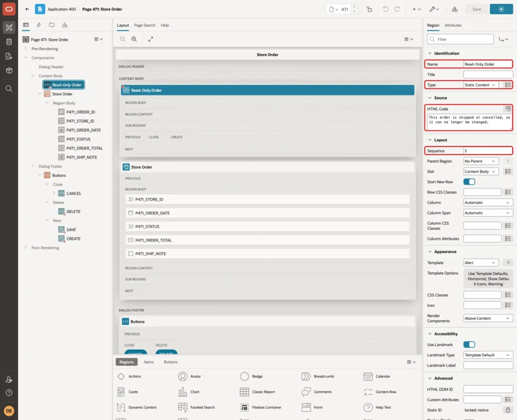The height and width of the screenshot is (420, 517).
Task: Open Shared Components icon in toolbar
Action: click(x=455, y=9)
